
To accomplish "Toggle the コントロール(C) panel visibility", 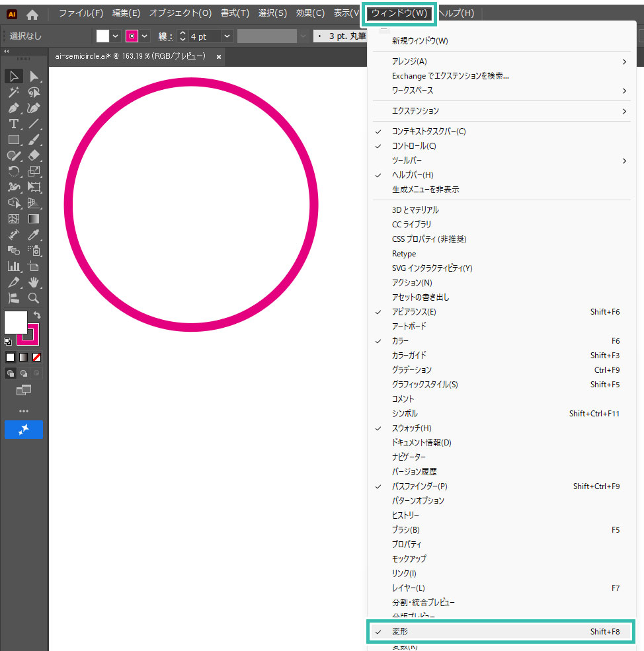I will click(414, 146).
